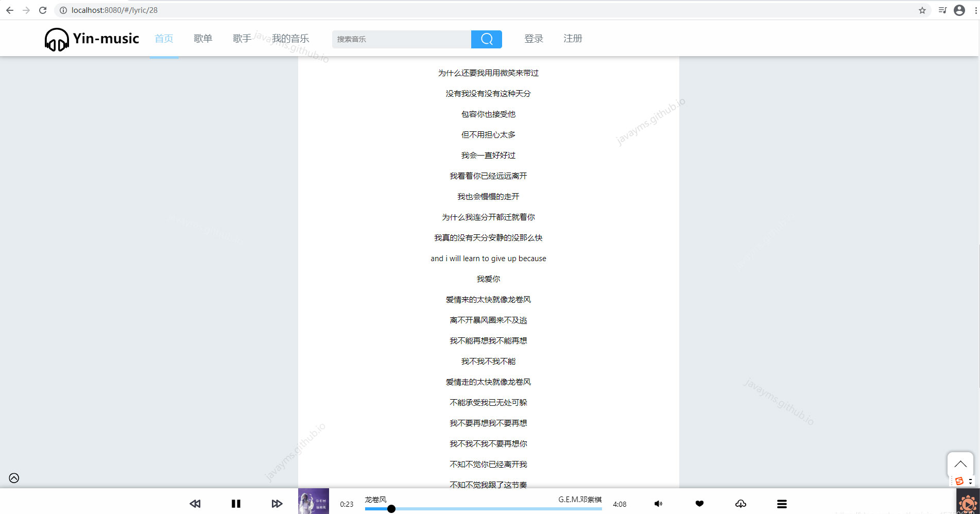Click lyric 不能承受我已无处可躲
This screenshot has height=514, width=980.
point(488,403)
